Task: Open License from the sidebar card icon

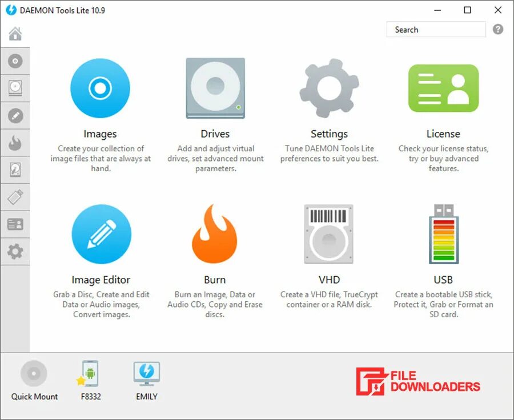Action: pos(15,224)
